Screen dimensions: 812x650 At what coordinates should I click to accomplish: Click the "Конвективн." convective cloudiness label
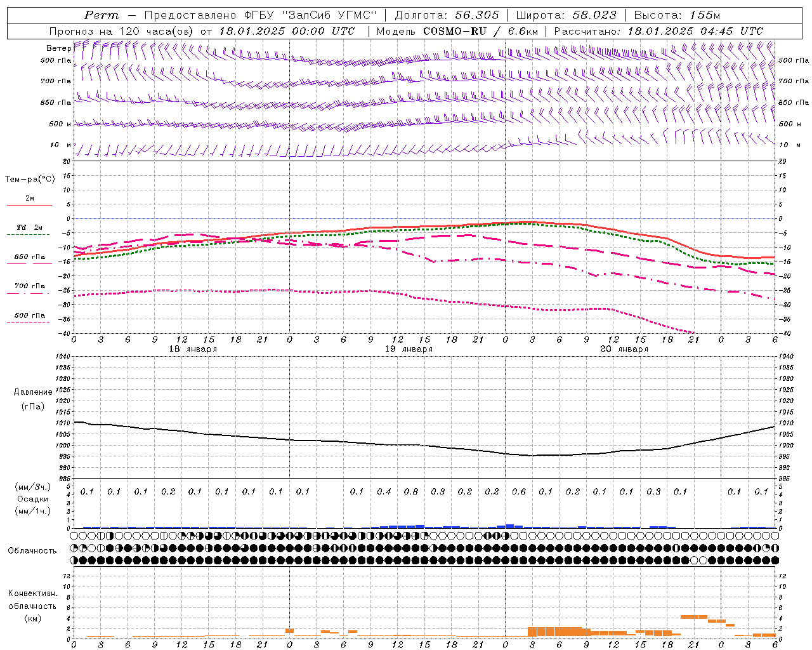32,594
